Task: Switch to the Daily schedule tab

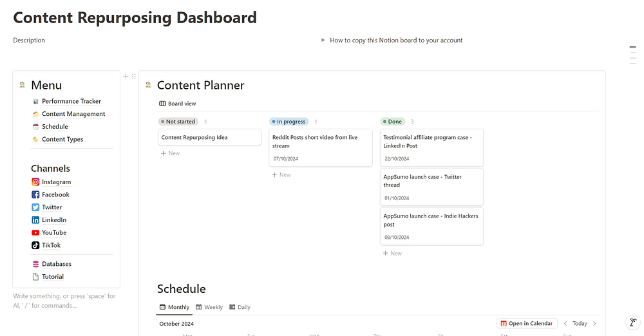Action: click(240, 307)
